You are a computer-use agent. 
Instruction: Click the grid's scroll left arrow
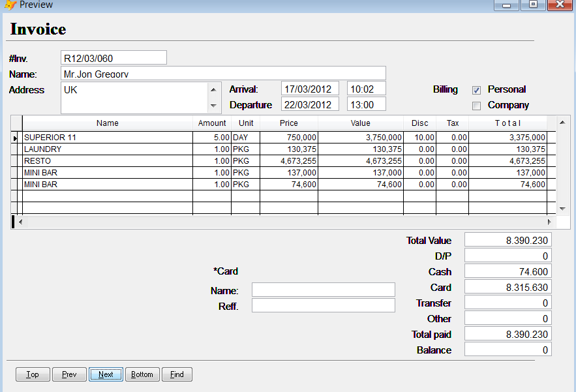20,222
